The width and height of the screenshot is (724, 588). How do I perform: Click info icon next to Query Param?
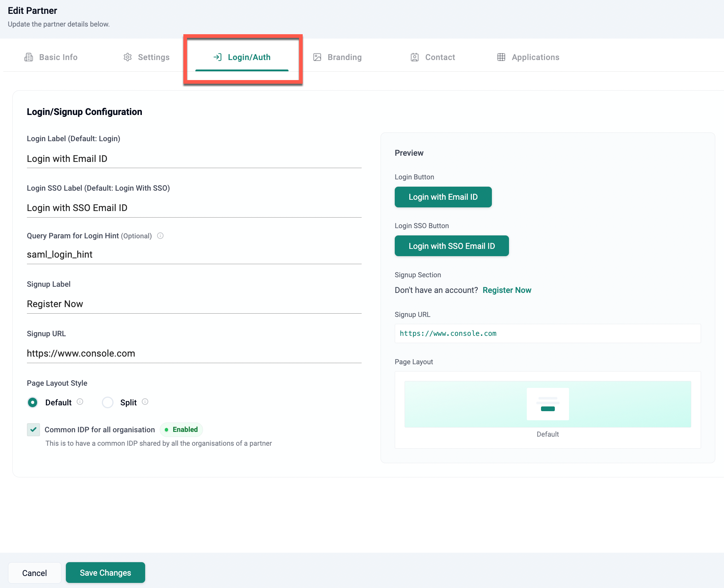click(160, 236)
